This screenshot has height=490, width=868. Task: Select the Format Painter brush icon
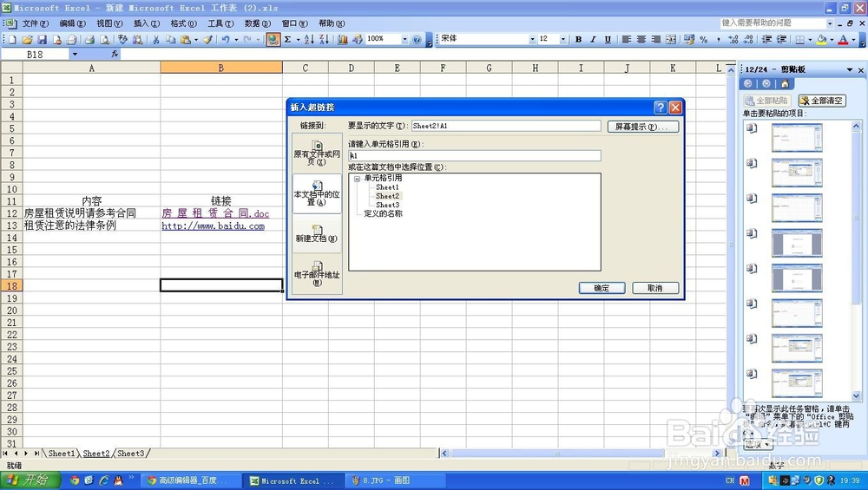207,39
